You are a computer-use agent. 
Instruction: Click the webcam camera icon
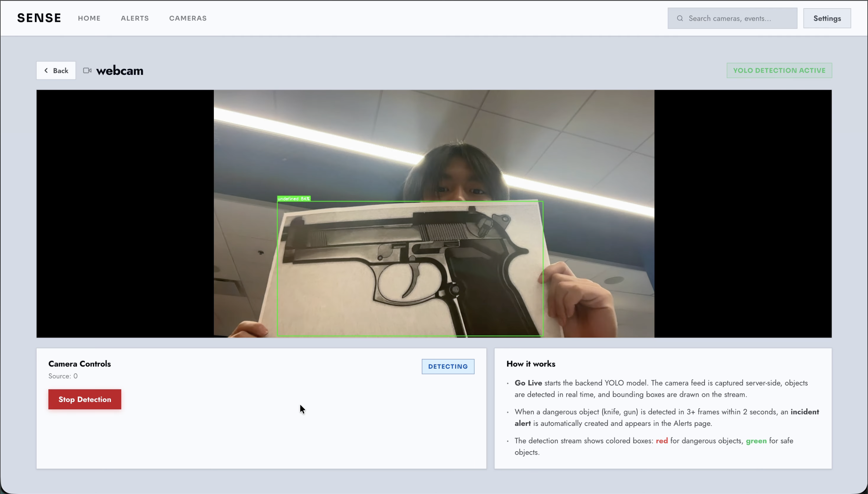pos(87,71)
